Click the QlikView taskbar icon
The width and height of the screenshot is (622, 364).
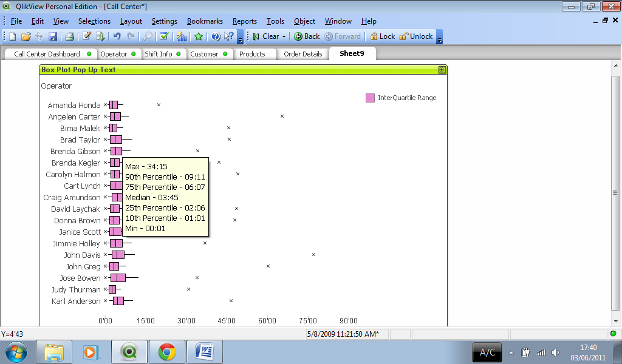pos(129,352)
